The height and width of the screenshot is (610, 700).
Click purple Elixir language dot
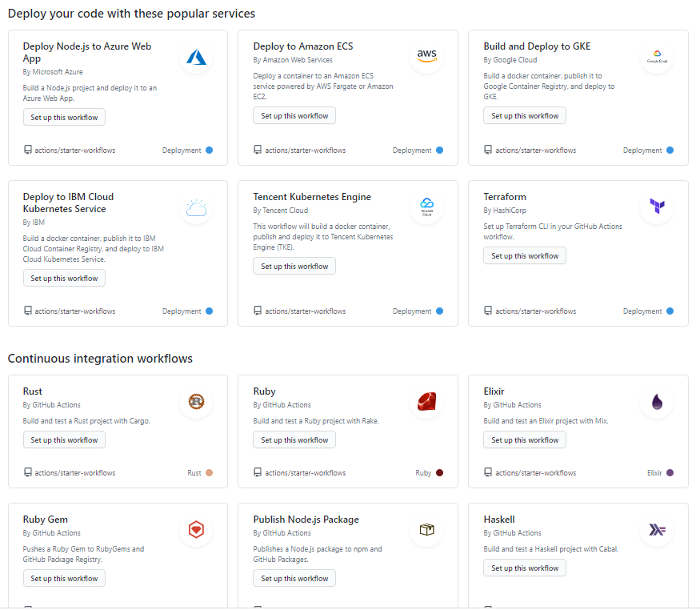click(x=670, y=472)
